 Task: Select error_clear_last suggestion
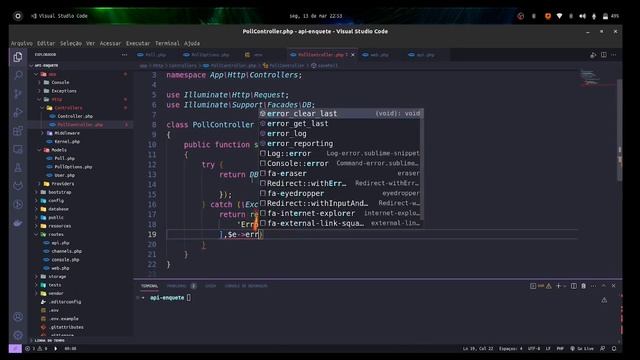tap(340, 113)
